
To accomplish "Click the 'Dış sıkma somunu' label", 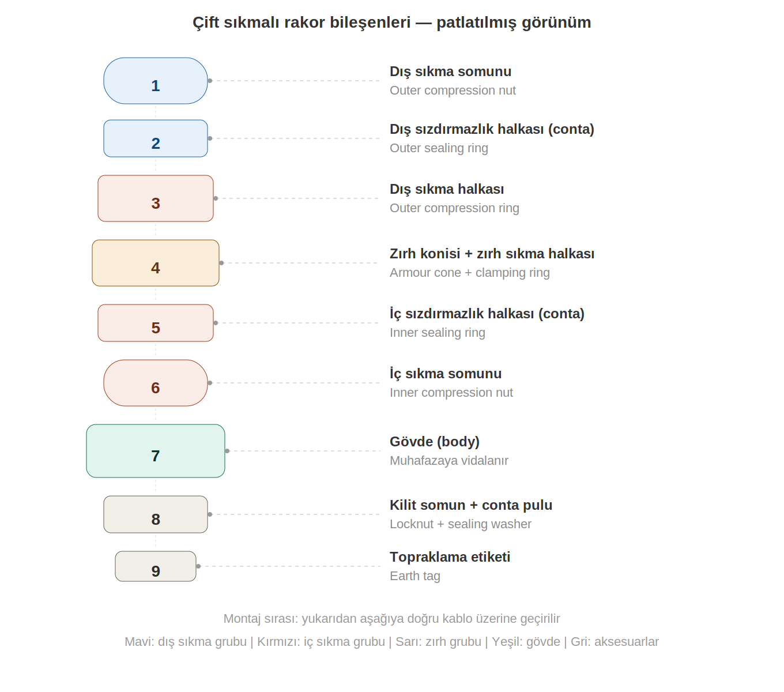I will [450, 72].
